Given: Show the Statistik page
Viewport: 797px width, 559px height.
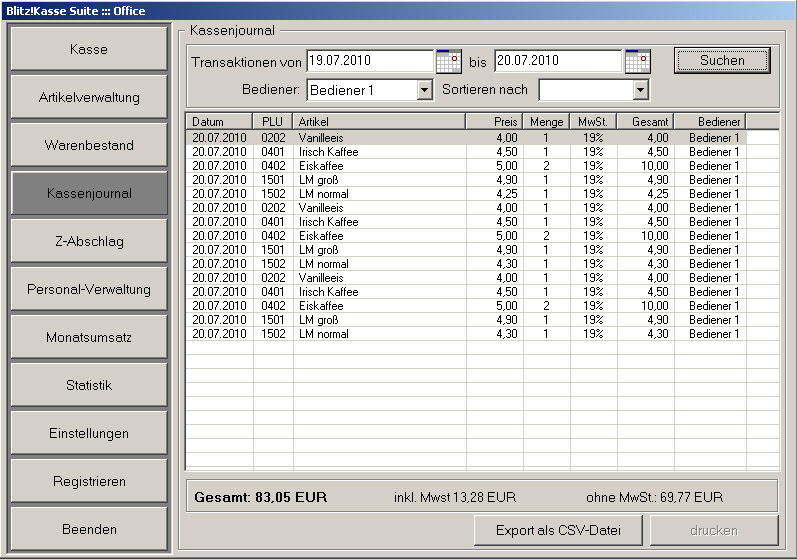Looking at the screenshot, I should pos(89,385).
